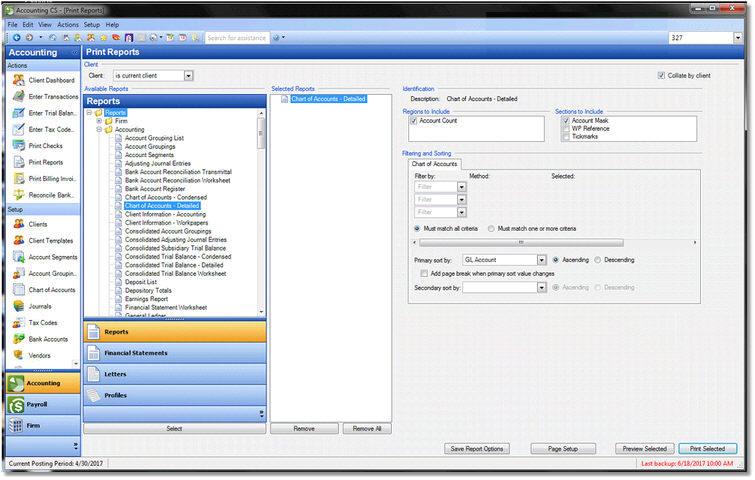Open Secondary sort by dropdown

tap(542, 287)
